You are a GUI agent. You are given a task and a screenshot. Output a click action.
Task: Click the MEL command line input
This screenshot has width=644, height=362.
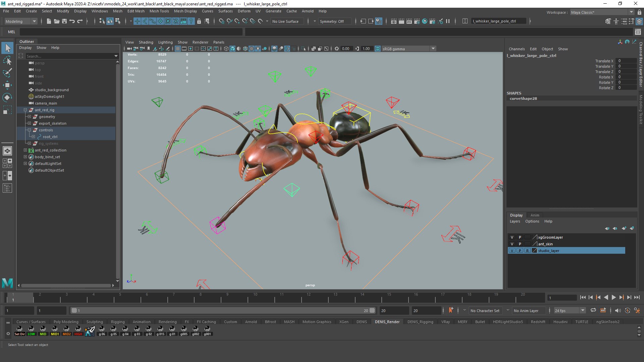131,32
